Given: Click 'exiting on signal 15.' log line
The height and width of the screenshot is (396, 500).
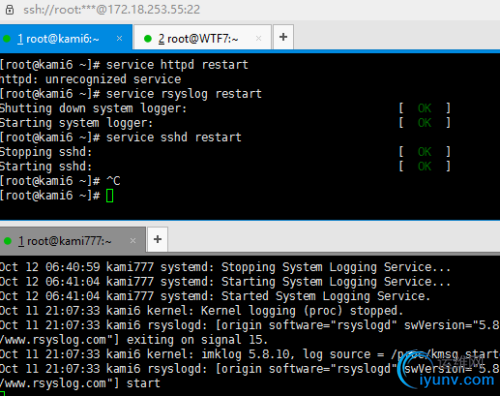Looking at the screenshot, I should [x=134, y=340].
